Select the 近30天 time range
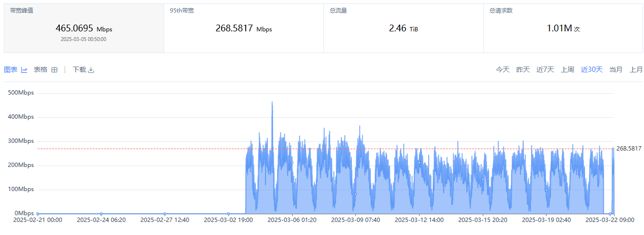The image size is (644, 235). pos(591,69)
